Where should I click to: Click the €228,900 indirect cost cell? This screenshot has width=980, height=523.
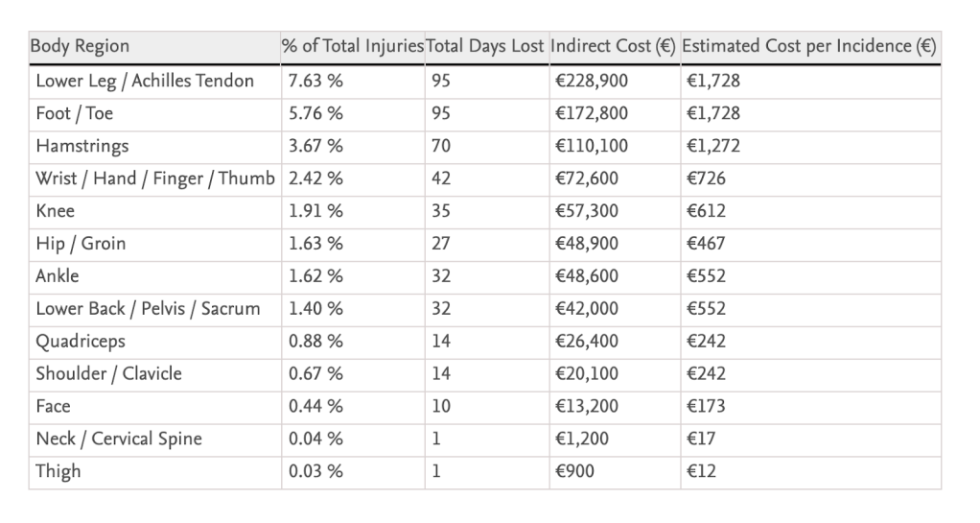592,81
